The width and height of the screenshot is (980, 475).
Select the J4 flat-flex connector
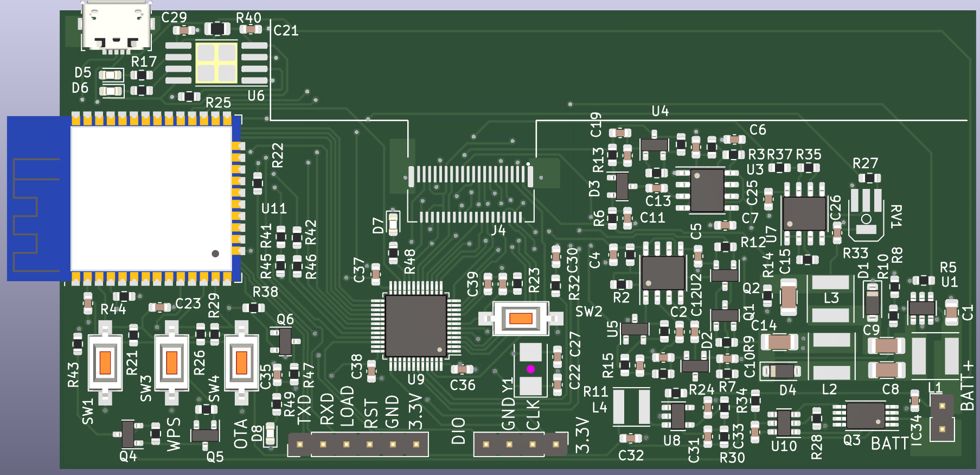pyautogui.click(x=471, y=194)
